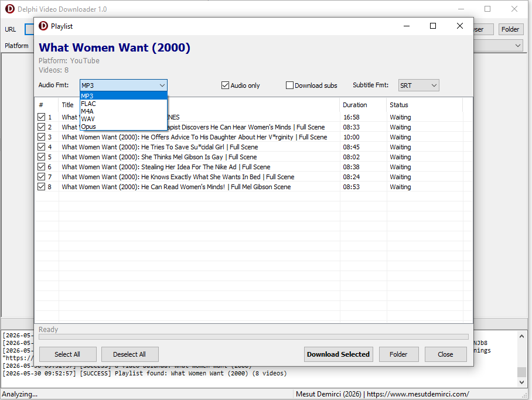Image resolution: width=532 pixels, height=400 pixels.
Task: Click Folder button in main window
Action: coord(510,29)
